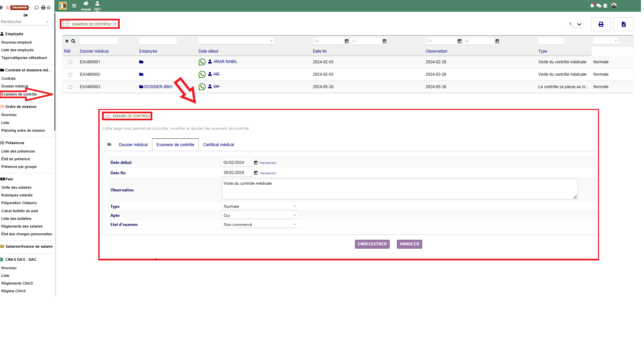The height and width of the screenshot is (362, 644).
Task: Open the Employée filter dropdown
Action: pyautogui.click(x=236, y=41)
